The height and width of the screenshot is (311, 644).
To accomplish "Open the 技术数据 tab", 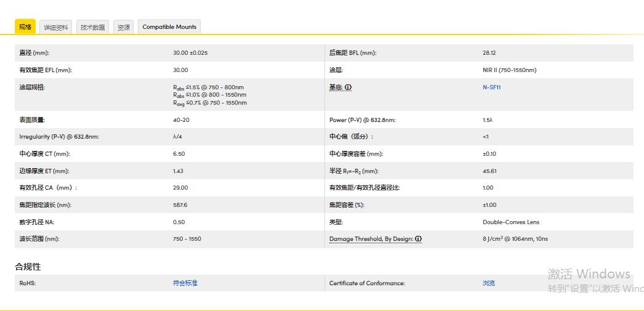I will 93,27.
